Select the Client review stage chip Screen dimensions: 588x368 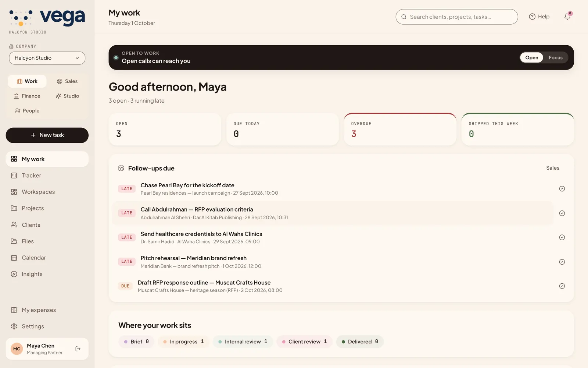point(304,342)
